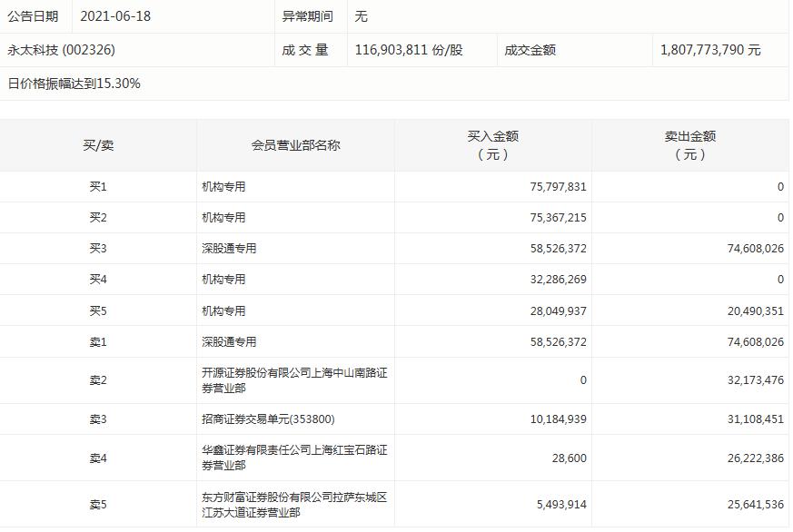Click 华鑫证券有限责任公司上海红宝石路证券营业部
The image size is (793, 532).
(x=294, y=458)
